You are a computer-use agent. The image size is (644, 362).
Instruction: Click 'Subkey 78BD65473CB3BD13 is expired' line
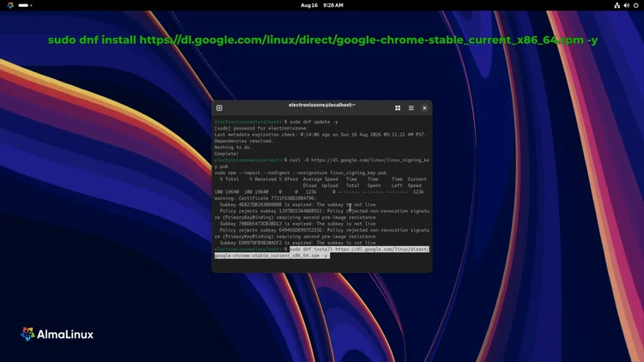(x=297, y=224)
